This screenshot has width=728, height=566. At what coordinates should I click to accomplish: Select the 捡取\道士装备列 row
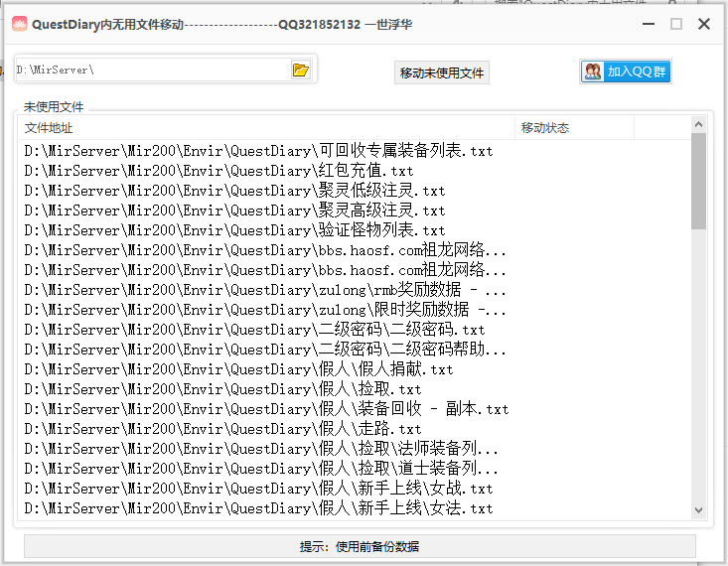[x=354, y=469]
